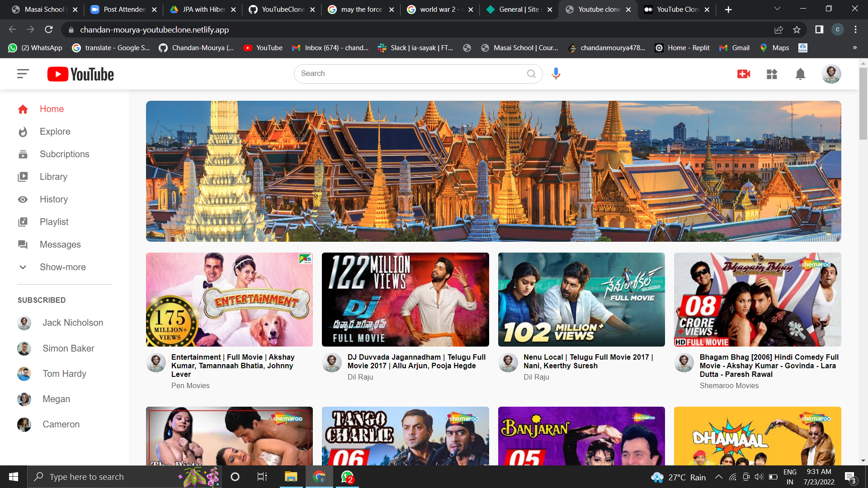Image resolution: width=868 pixels, height=488 pixels.
Task: Click the create video camera icon
Action: click(x=744, y=74)
